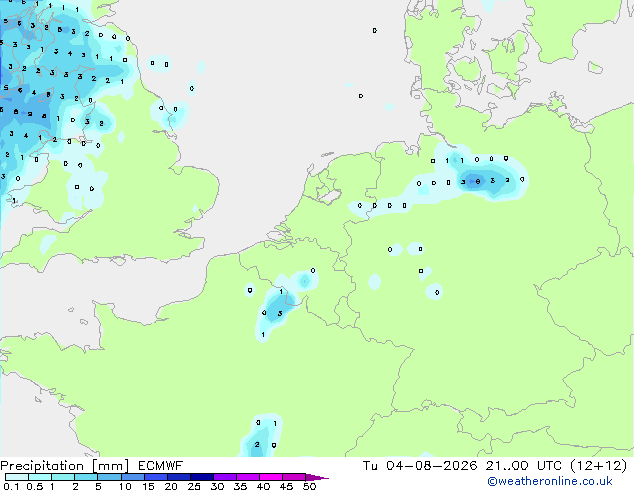The width and height of the screenshot is (634, 490).
Task: Click the legend scale label '10'
Action: [x=125, y=486]
